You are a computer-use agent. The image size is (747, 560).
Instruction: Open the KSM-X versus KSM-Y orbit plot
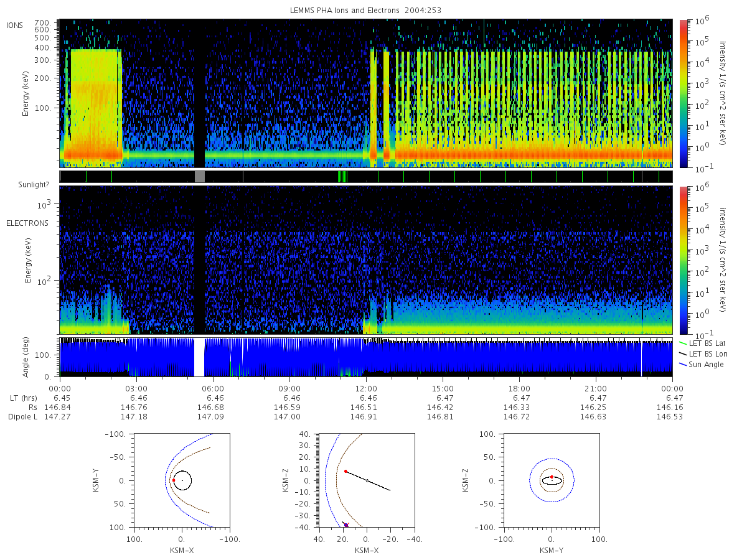[181, 480]
